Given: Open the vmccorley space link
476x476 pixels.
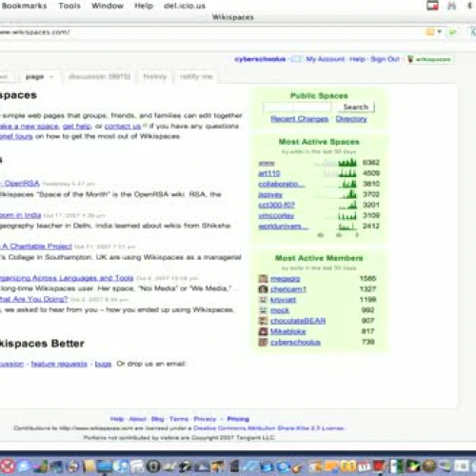Looking at the screenshot, I should coord(276,216).
